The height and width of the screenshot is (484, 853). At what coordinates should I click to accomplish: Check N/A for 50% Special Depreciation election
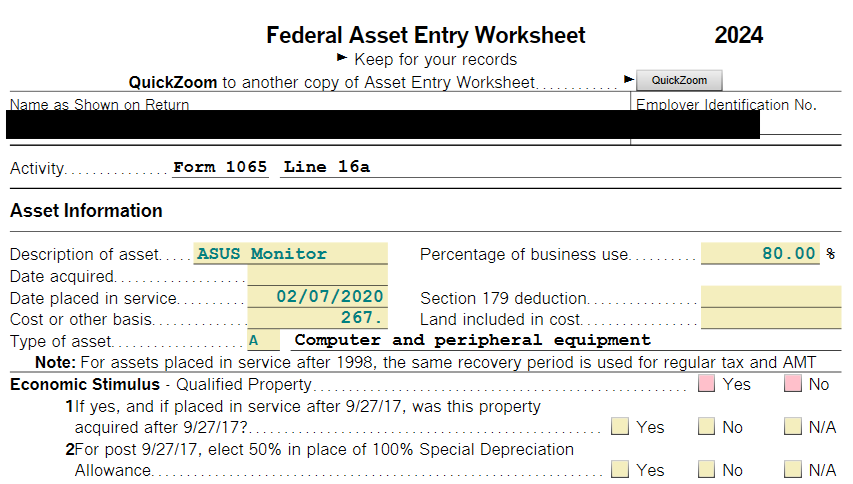pyautogui.click(x=793, y=469)
